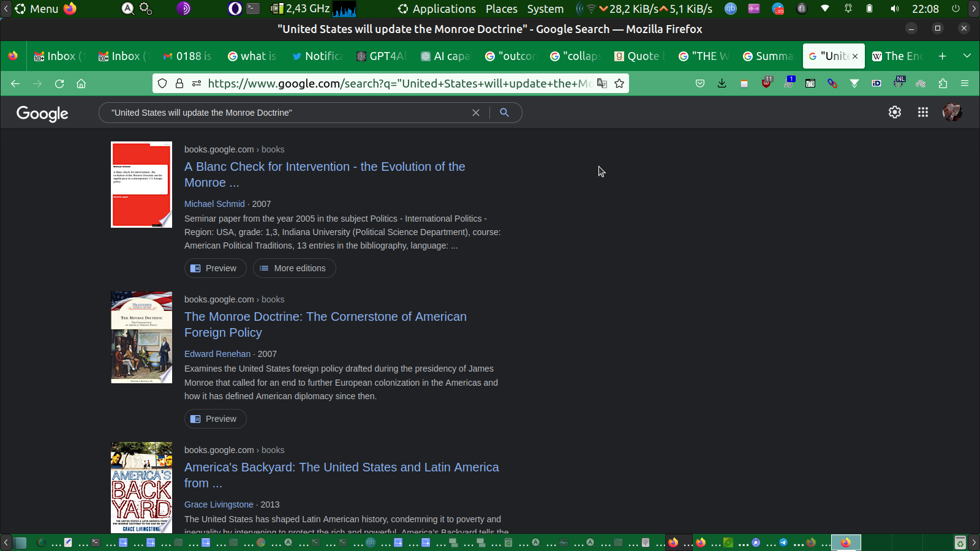The image size is (980, 551).
Task: Open the clock showing 22:08
Action: click(925, 9)
